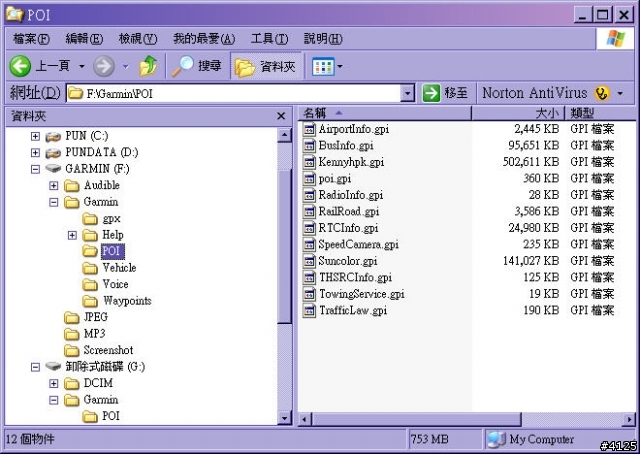This screenshot has height=454, width=640.
Task: Click the TowingService.gpi file icon
Action: point(309,294)
